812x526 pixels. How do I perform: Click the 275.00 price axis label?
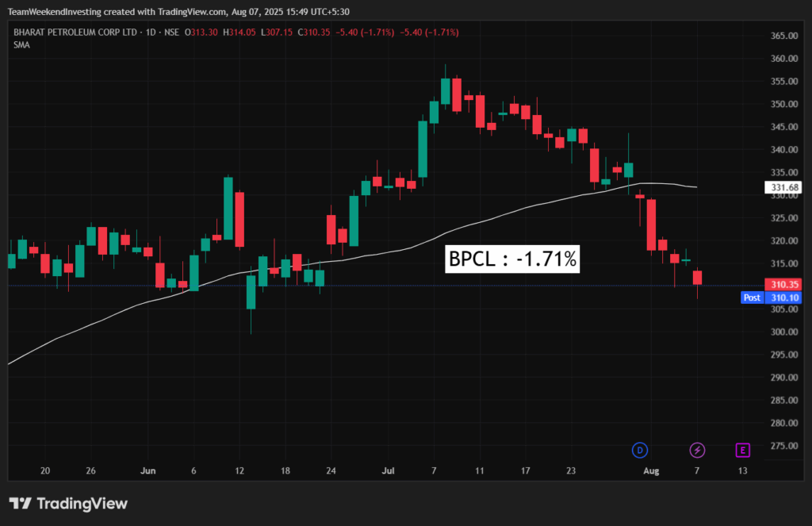click(784, 446)
